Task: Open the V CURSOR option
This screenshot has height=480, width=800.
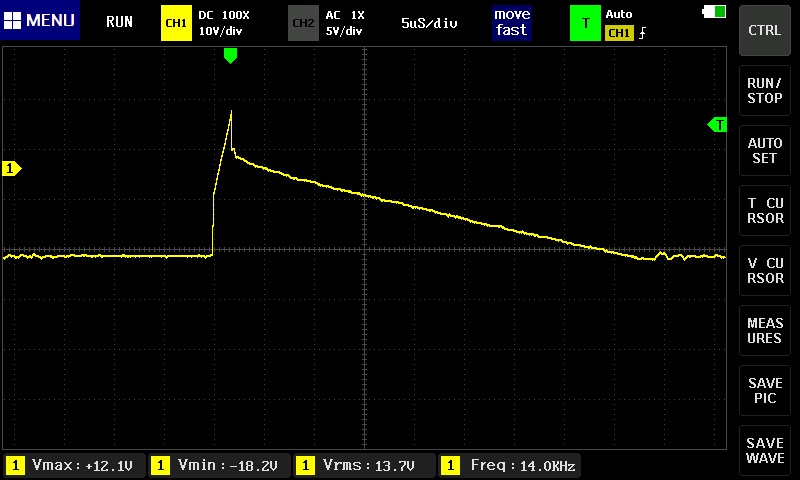Action: pyautogui.click(x=765, y=271)
